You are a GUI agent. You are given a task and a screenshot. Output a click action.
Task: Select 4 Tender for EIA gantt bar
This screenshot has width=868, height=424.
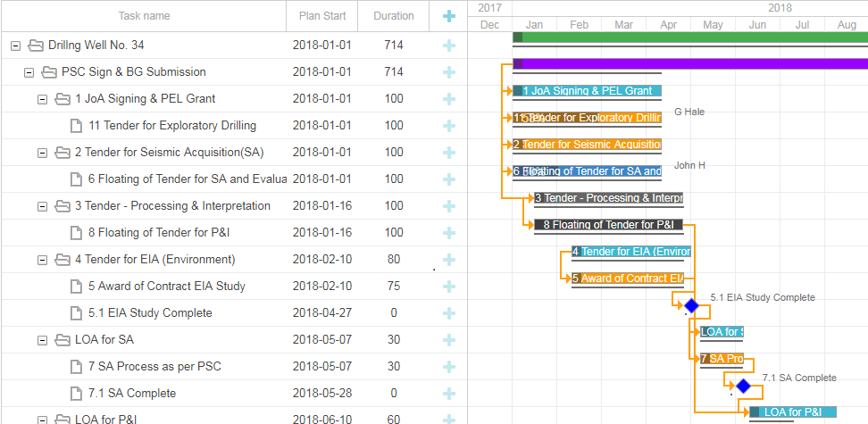click(631, 252)
